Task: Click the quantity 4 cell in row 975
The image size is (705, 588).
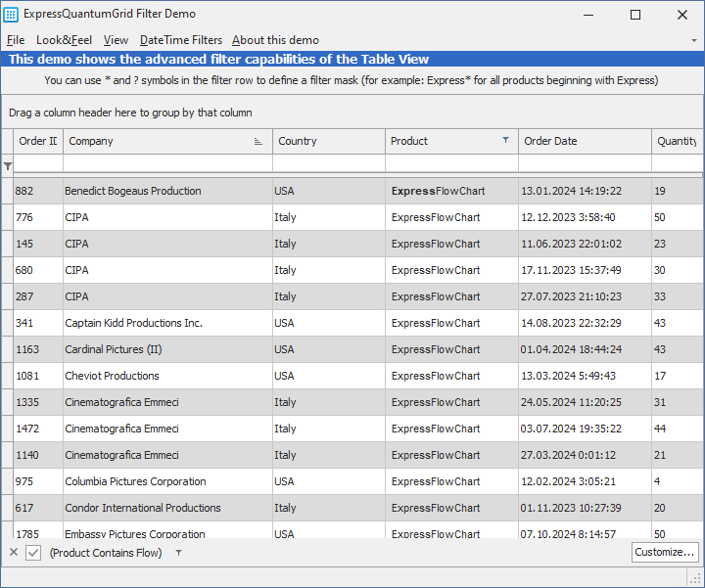Action: [678, 481]
